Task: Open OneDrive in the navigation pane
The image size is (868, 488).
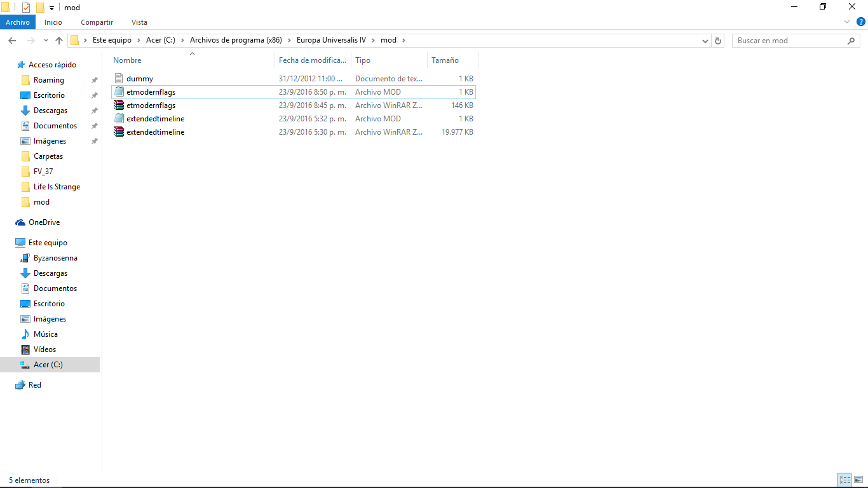Action: 44,222
